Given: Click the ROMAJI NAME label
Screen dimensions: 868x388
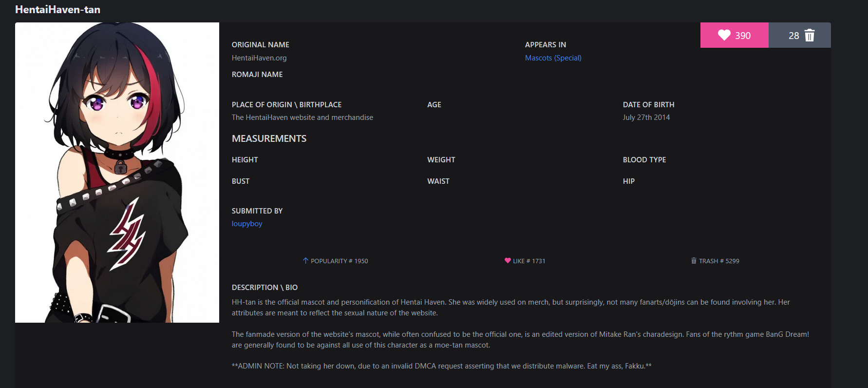Looking at the screenshot, I should pos(257,75).
